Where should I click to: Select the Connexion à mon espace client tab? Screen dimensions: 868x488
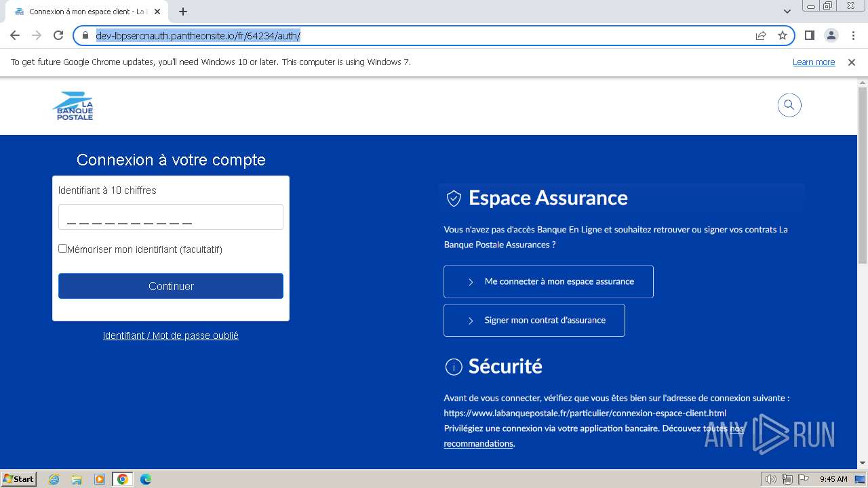coord(88,12)
